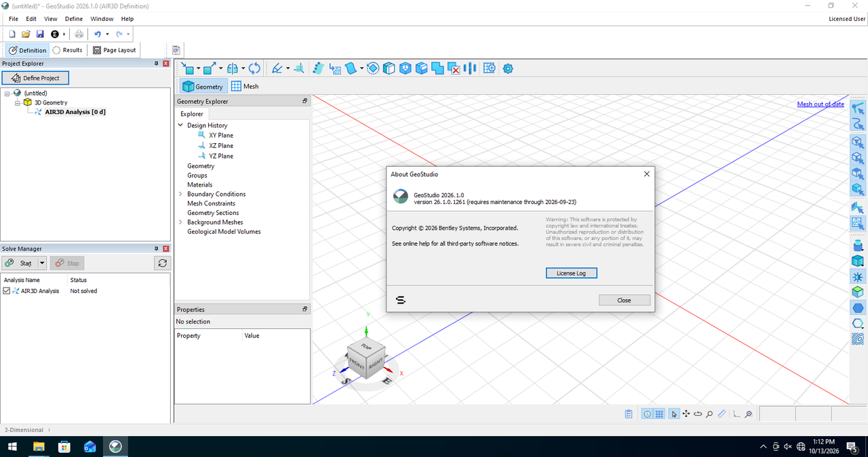Open the Window menu
Screen dimensions: 868x457
(102, 19)
